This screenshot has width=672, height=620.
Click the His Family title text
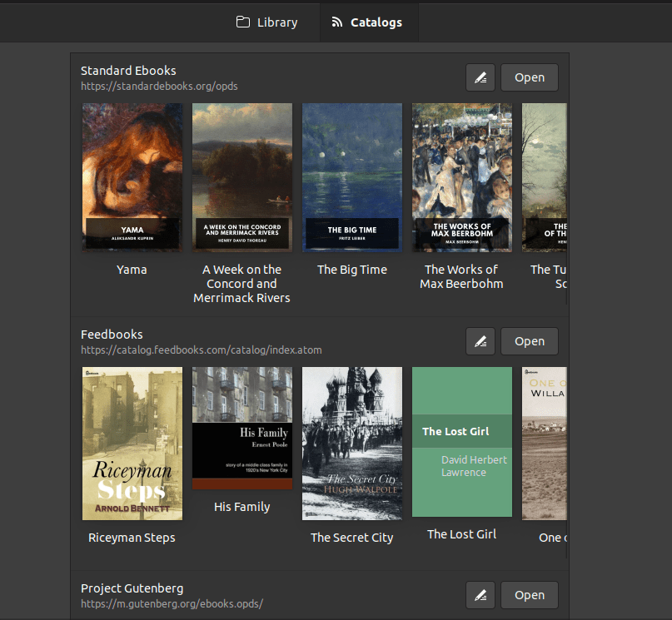(x=242, y=507)
